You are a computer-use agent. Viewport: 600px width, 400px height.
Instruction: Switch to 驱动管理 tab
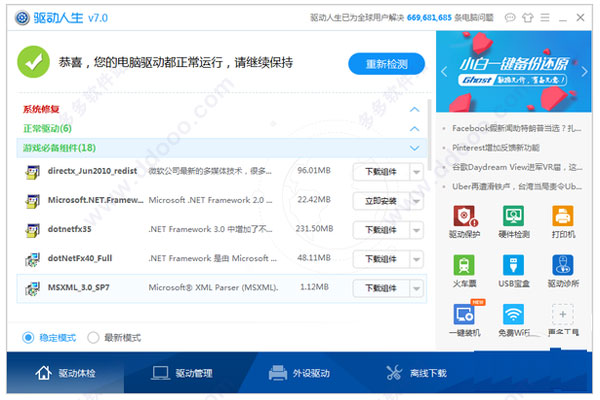(183, 372)
